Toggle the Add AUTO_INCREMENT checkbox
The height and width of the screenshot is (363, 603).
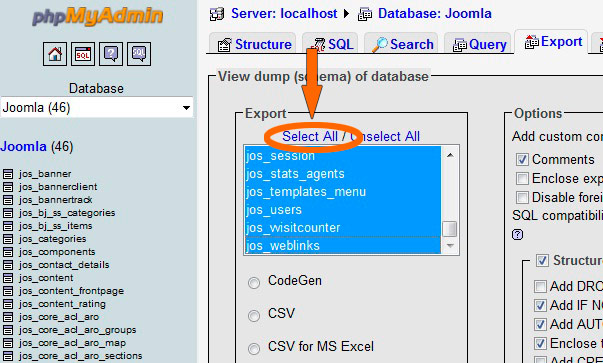coord(540,324)
